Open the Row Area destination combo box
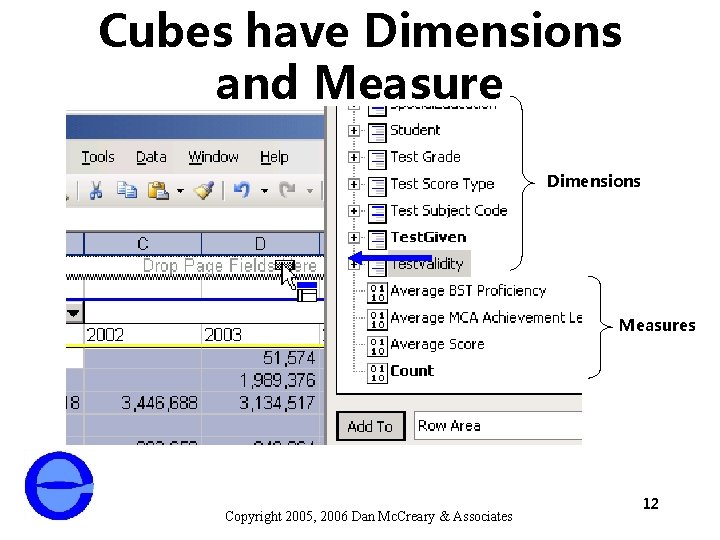This screenshot has height=540, width=720. tap(498, 426)
